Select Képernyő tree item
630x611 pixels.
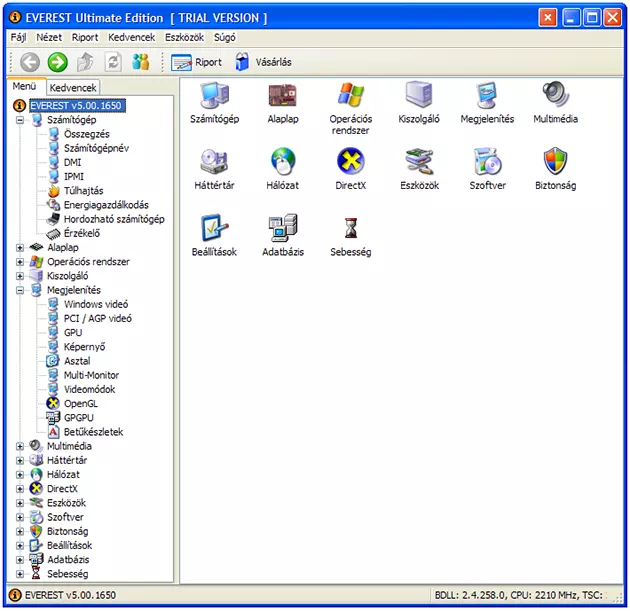pos(84,347)
